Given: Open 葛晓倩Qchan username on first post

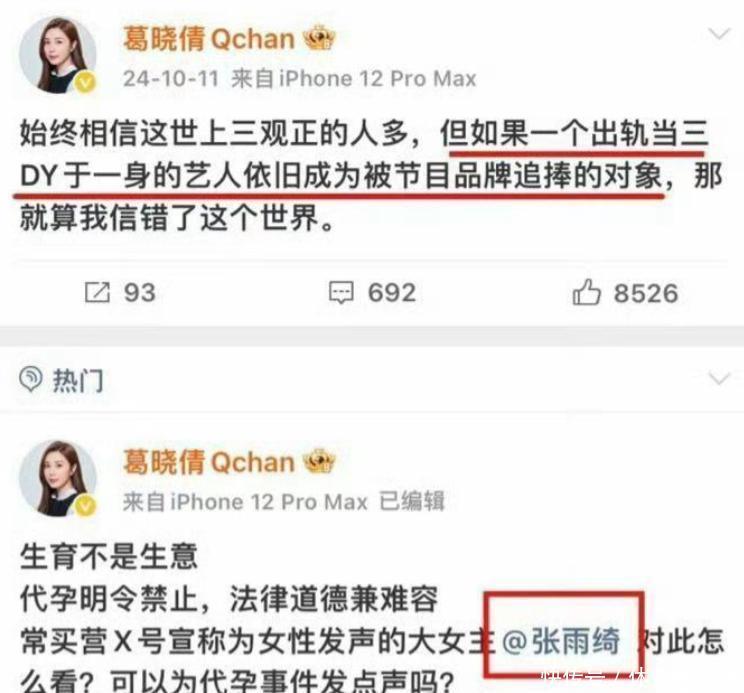Looking at the screenshot, I should click(x=209, y=38).
